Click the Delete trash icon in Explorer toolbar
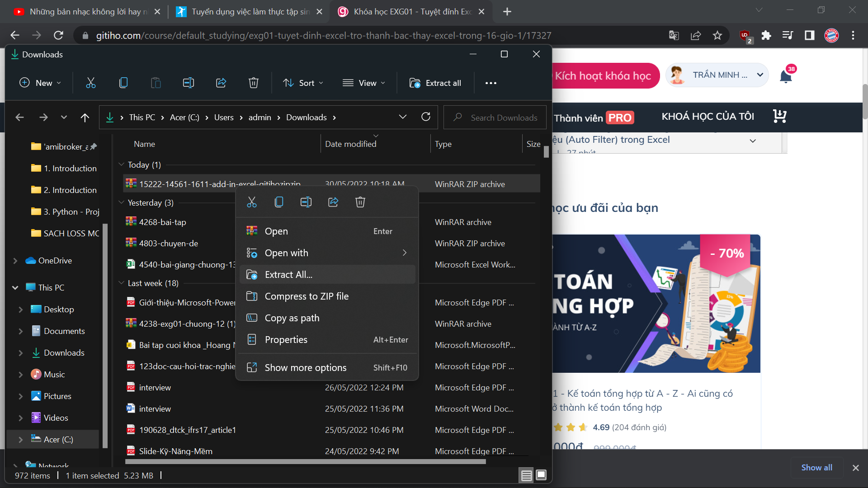868x488 pixels. (254, 83)
